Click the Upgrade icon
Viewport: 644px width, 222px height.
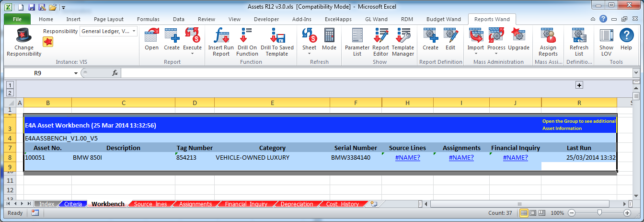[518, 35]
